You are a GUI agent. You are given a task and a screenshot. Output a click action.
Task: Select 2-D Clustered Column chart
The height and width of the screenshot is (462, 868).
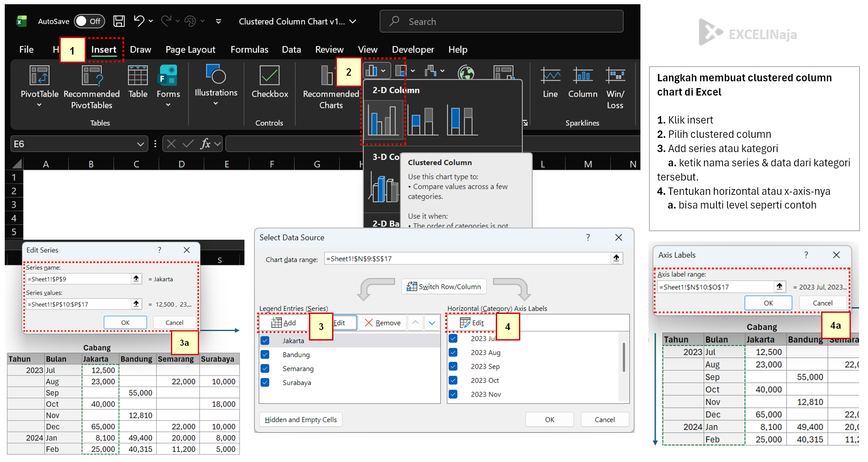pyautogui.click(x=384, y=120)
